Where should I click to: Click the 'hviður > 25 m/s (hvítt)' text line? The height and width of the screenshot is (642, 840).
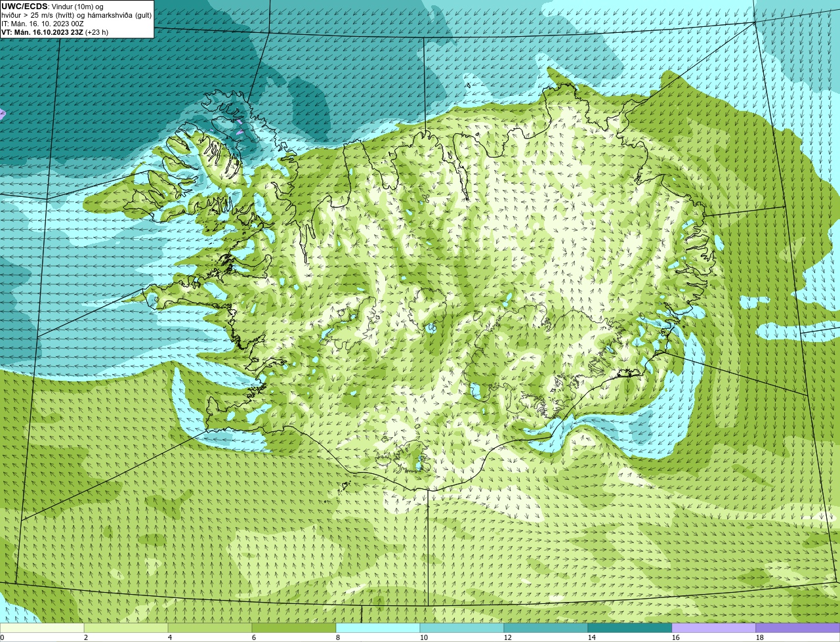coord(77,15)
